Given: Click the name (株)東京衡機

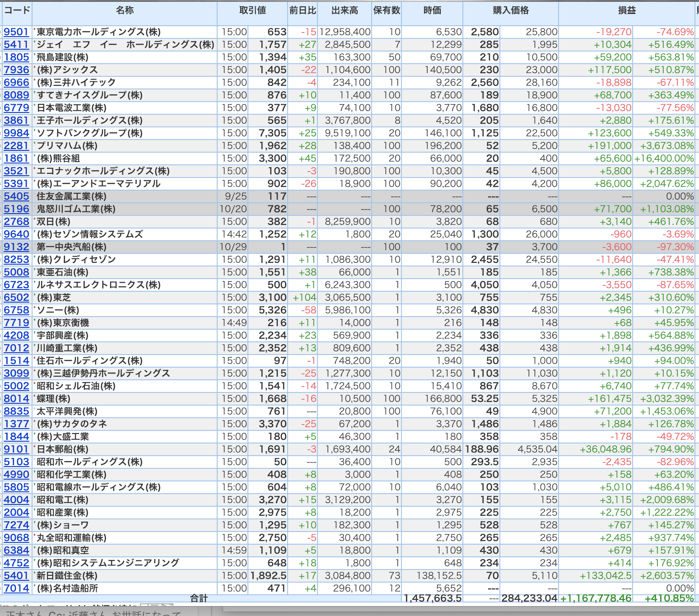Looking at the screenshot, I should (62, 323).
